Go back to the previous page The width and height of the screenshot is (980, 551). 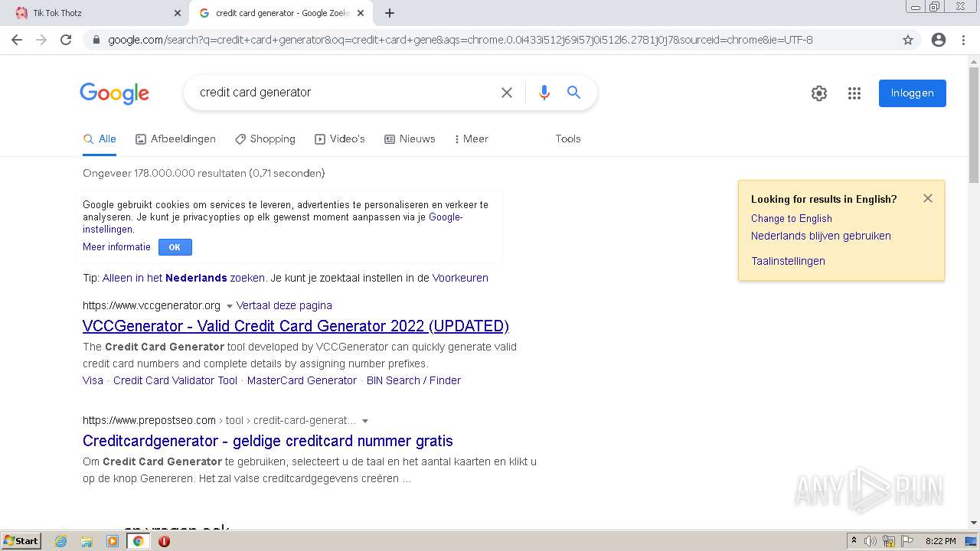pos(17,40)
